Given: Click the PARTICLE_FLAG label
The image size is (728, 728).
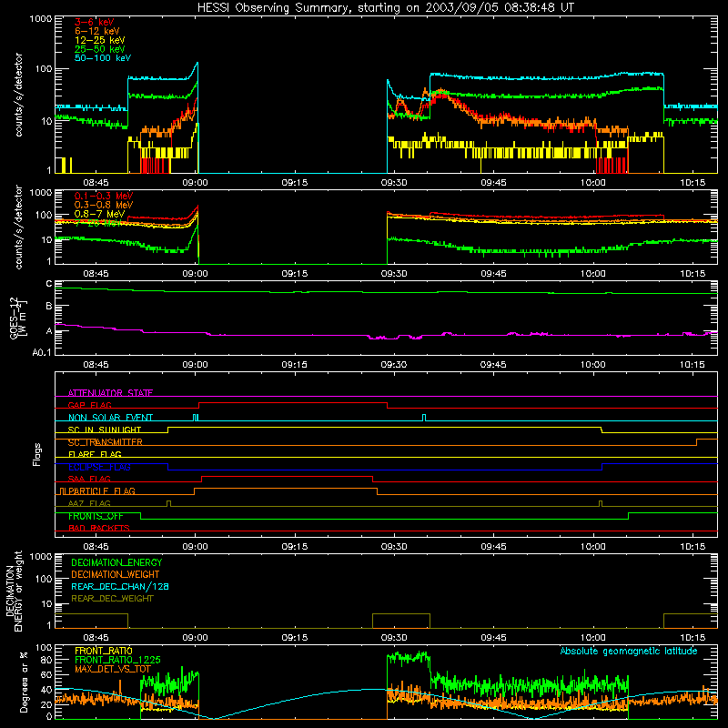Looking at the screenshot, I should coord(102,490).
